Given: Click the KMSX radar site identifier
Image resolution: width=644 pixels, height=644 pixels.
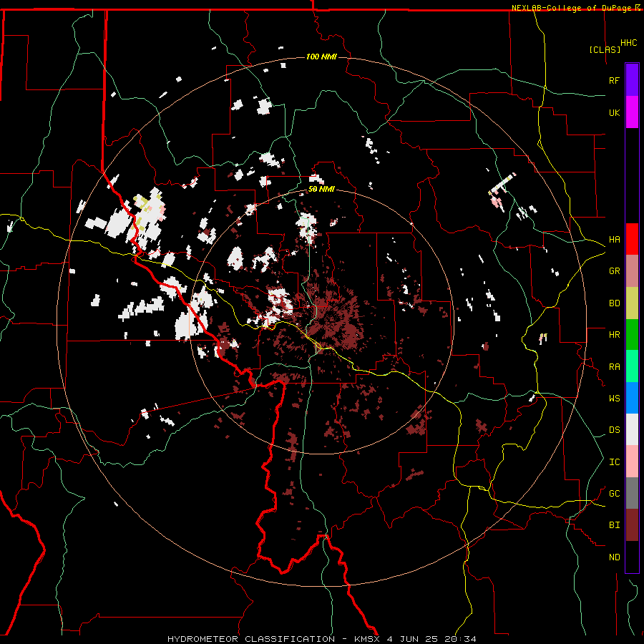Looking at the screenshot, I should pos(369,639).
